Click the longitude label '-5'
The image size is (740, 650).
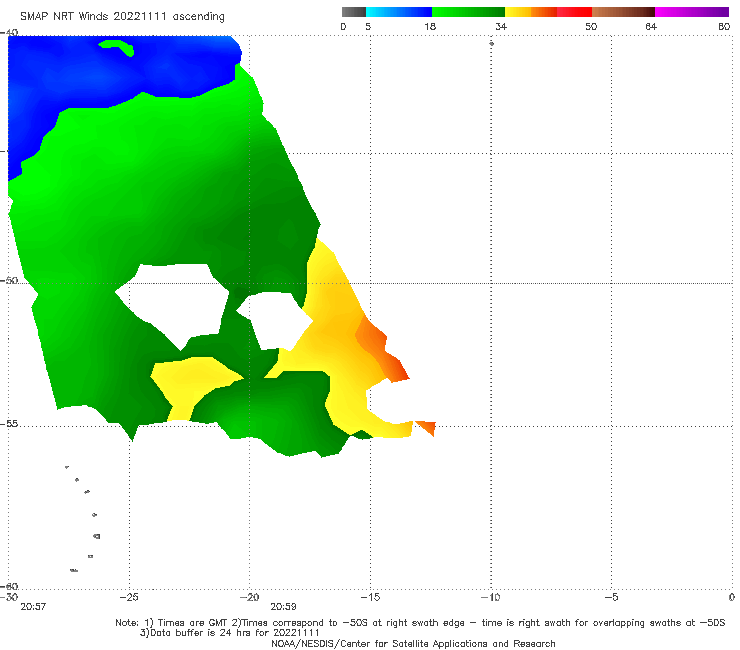click(x=611, y=597)
